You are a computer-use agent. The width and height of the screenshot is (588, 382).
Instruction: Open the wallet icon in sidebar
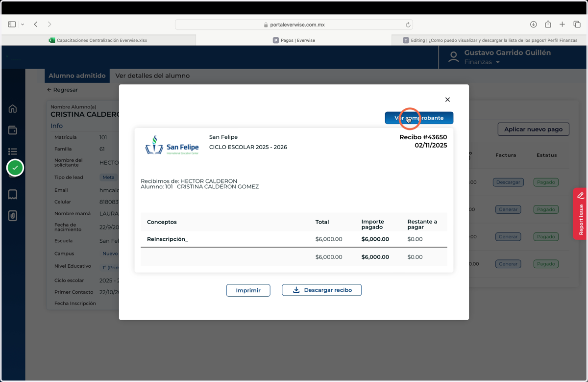(13, 130)
